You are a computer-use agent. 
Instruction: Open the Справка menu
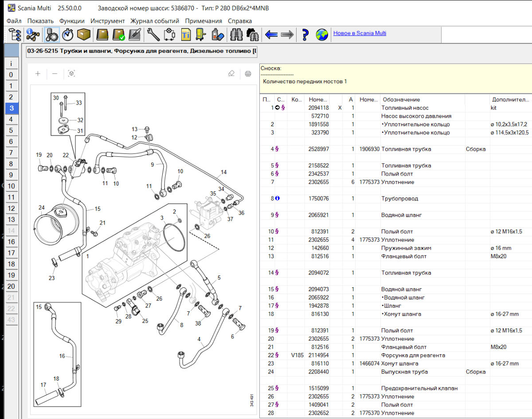coord(240,21)
